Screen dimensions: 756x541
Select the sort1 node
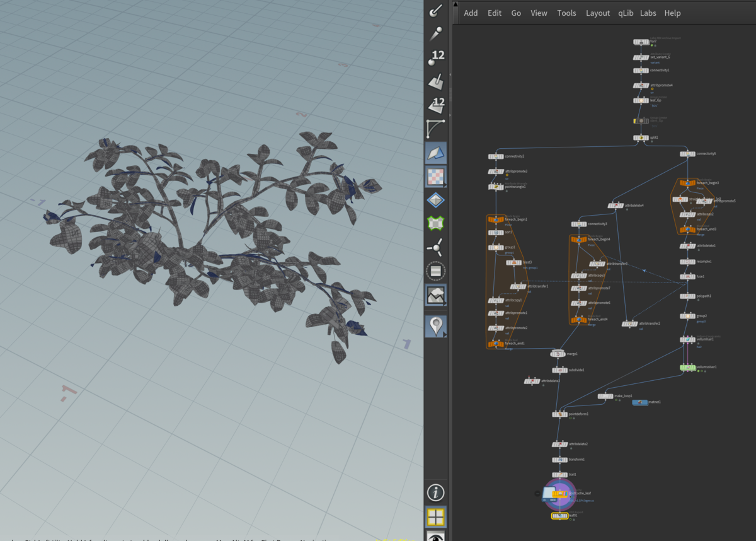(496, 233)
